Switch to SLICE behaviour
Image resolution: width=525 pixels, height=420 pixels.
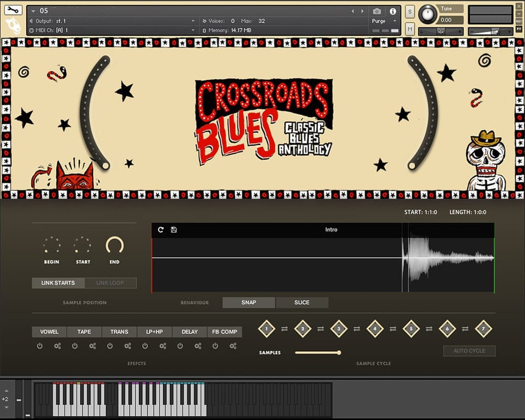(302, 303)
